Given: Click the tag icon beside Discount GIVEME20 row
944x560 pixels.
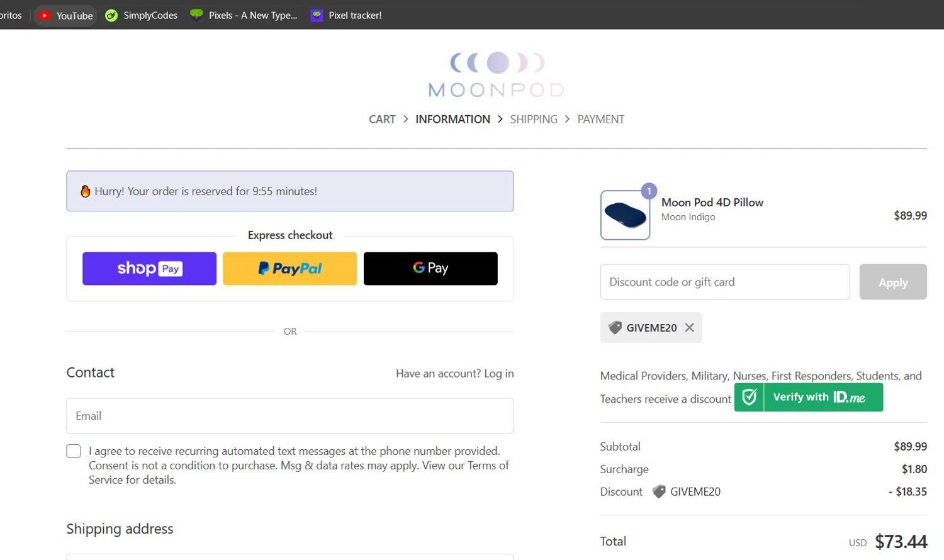Looking at the screenshot, I should point(659,491).
